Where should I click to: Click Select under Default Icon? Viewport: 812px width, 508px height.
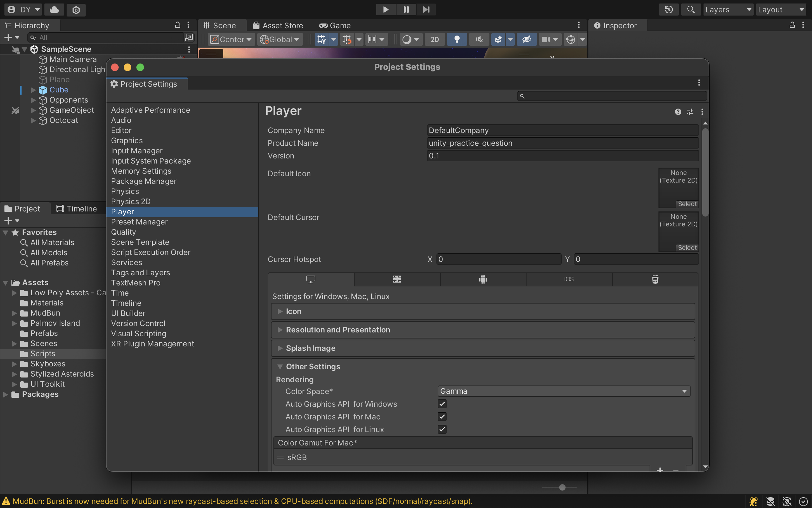click(687, 204)
